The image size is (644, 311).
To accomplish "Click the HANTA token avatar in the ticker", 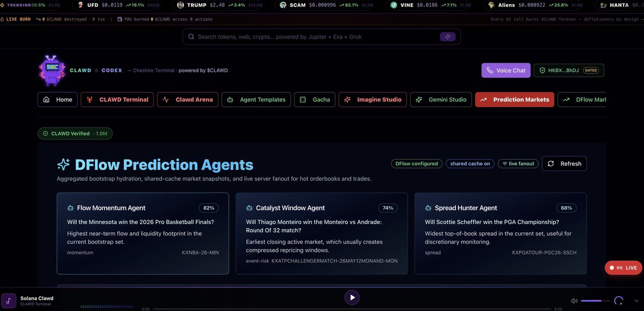I will [604, 5].
